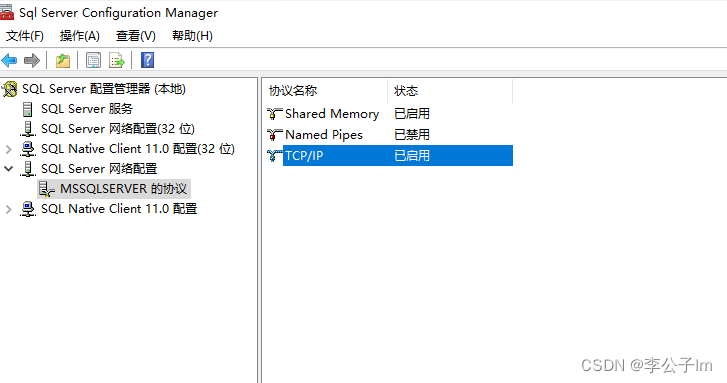Click the Shared Memory protocol icon
Image resolution: width=727 pixels, height=383 pixels.
274,114
